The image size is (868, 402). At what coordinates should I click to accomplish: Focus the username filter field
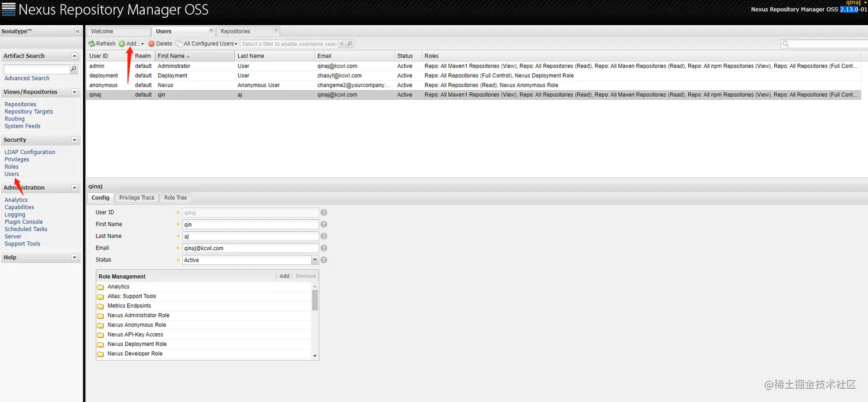tap(289, 44)
